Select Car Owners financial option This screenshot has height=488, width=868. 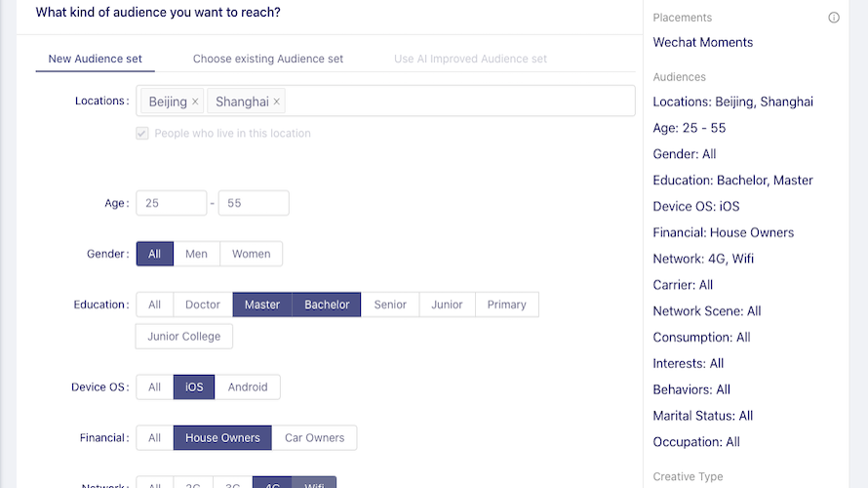(x=314, y=438)
